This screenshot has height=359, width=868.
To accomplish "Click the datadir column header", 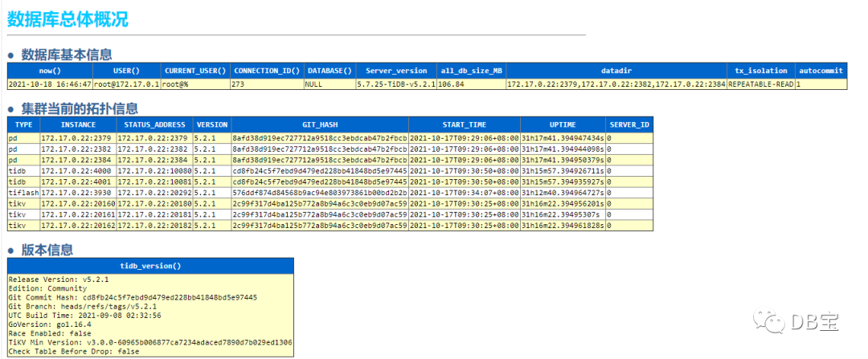I will (x=616, y=71).
